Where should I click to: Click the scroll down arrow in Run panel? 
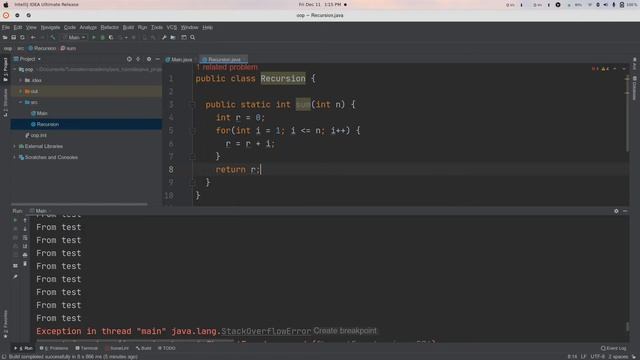point(25,229)
